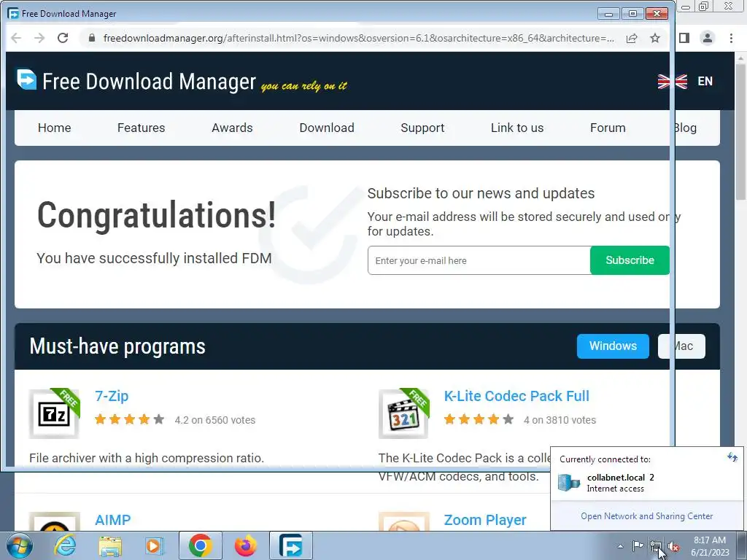Click 'File archiver with a high compression ratio.'
Viewport: 747px width, 560px height.
coord(146,458)
